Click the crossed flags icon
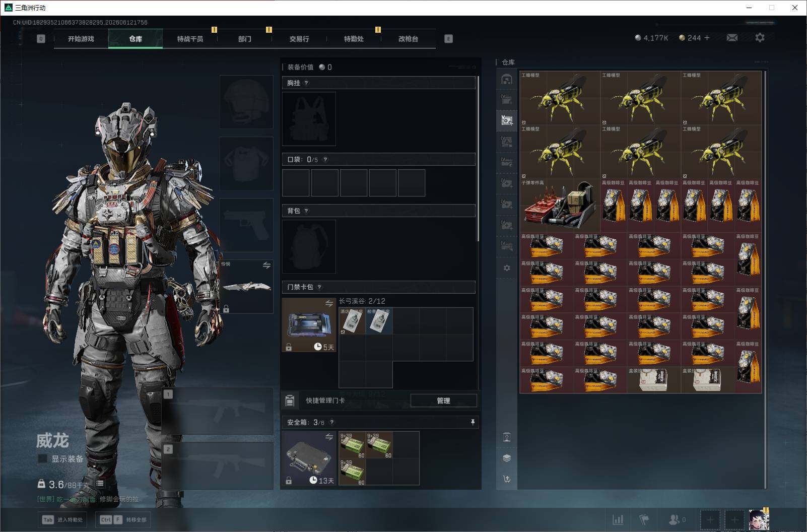The width and height of the screenshot is (807, 532). click(x=644, y=519)
